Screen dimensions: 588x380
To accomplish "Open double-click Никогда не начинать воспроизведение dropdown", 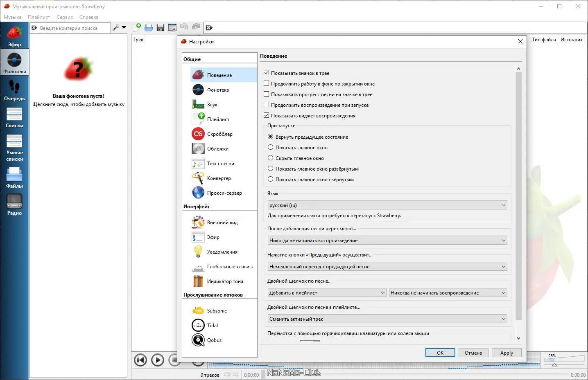I will coord(448,293).
